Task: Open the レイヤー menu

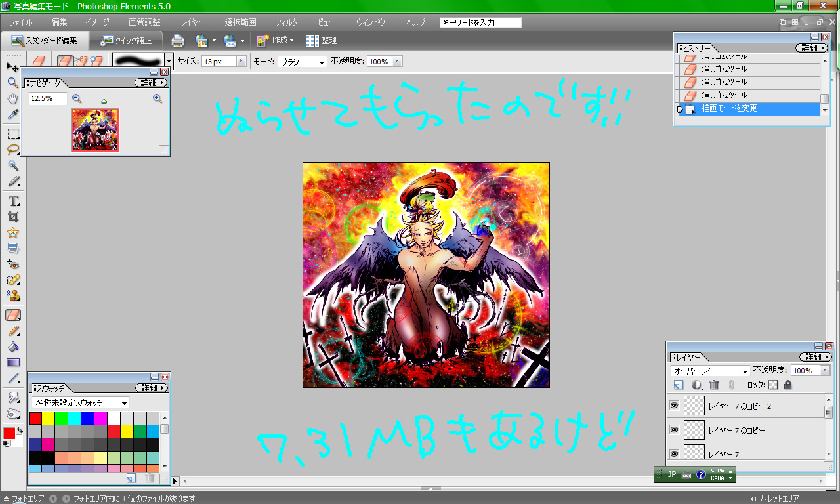Action: click(193, 22)
